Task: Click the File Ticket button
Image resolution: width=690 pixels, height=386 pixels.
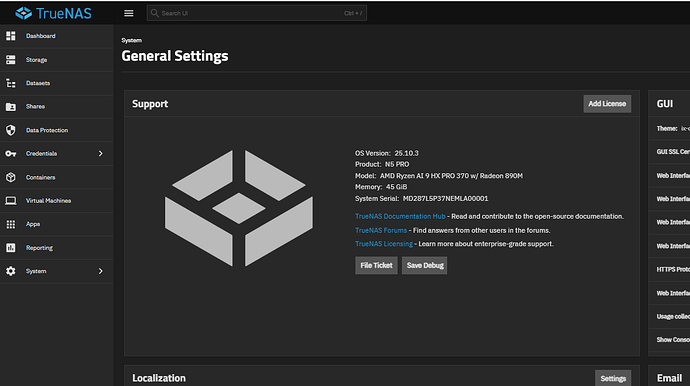Action: pos(376,265)
